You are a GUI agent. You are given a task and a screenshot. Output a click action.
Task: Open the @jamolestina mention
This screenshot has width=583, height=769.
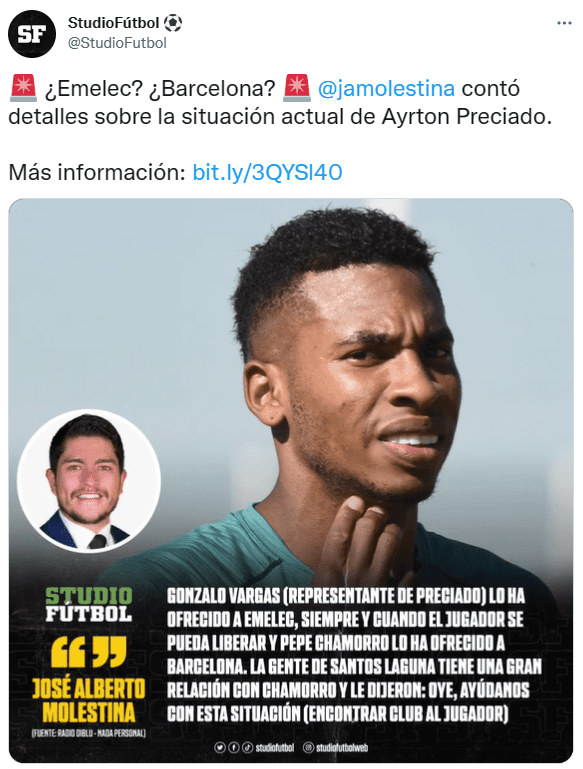coord(386,89)
